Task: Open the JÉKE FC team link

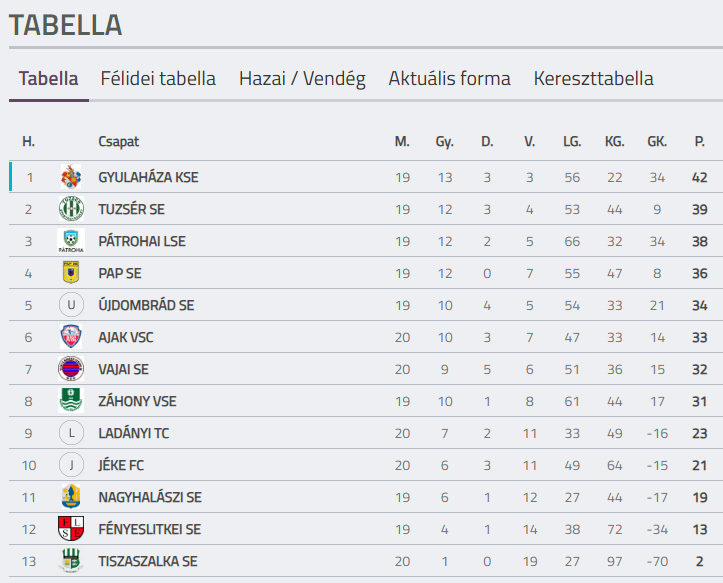Action: point(121,465)
